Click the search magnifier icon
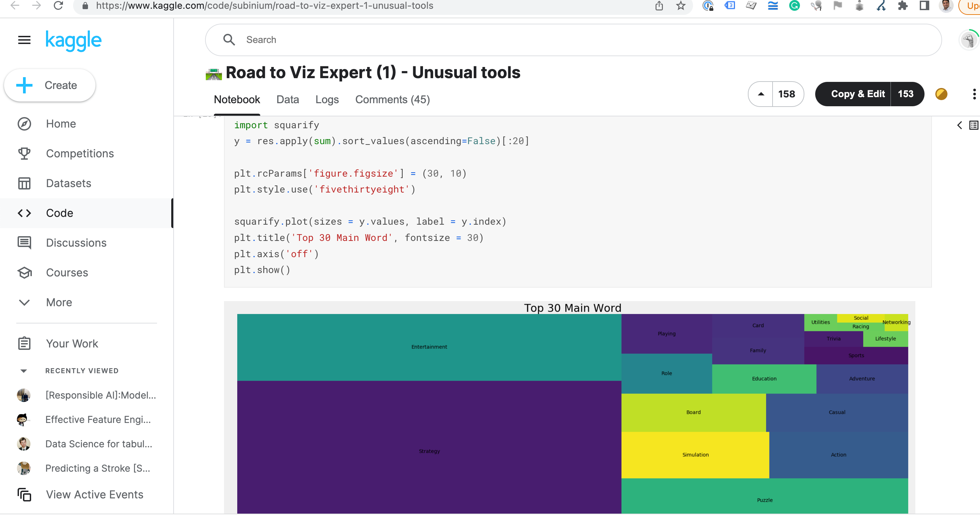 (x=229, y=40)
